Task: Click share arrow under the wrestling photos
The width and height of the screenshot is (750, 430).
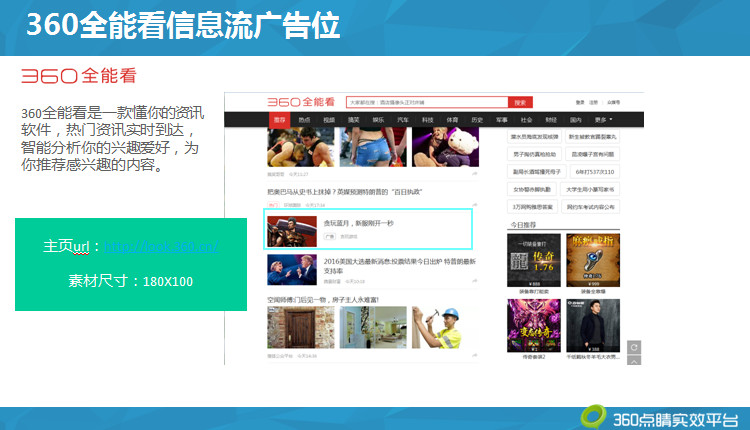Action: pos(474,174)
